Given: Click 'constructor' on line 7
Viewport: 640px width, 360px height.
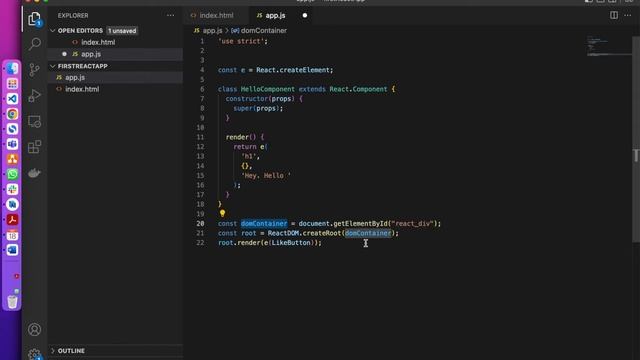Looking at the screenshot, I should (246, 99).
